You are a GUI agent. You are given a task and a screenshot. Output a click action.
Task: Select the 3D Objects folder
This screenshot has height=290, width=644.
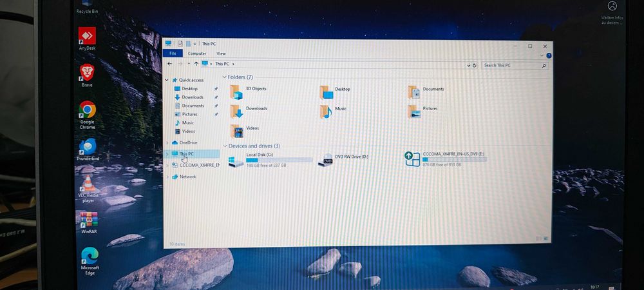pyautogui.click(x=249, y=92)
